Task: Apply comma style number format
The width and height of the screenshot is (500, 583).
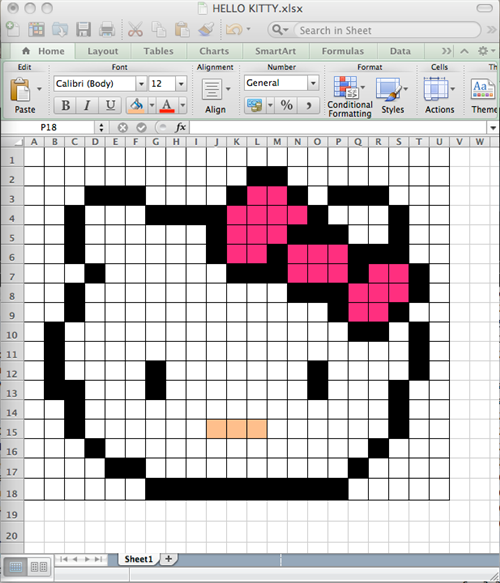Action: click(309, 106)
